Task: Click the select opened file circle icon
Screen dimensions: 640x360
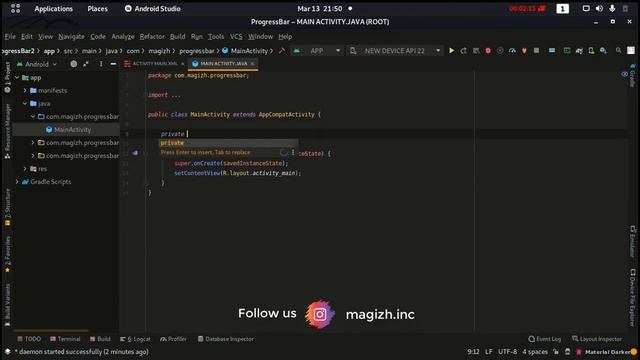Action: [73, 64]
